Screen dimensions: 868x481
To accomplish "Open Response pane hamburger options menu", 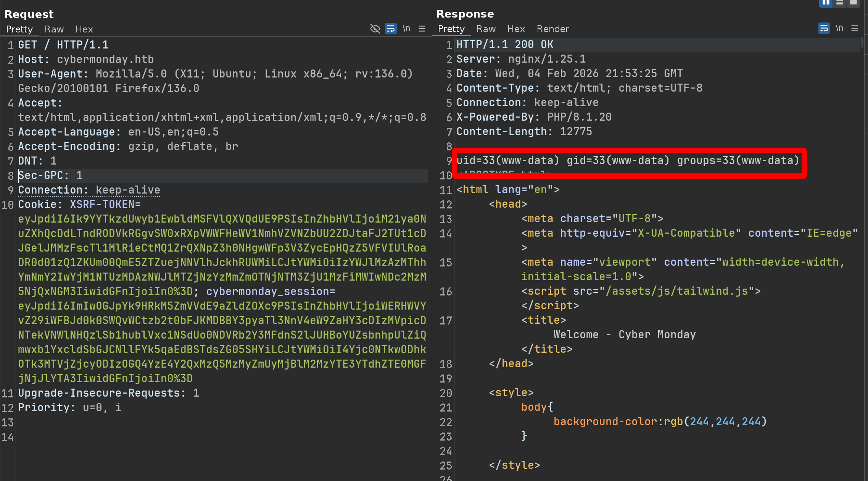I will click(x=855, y=28).
